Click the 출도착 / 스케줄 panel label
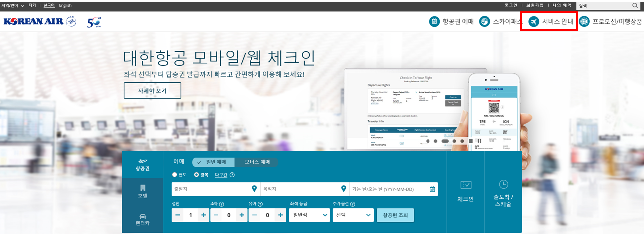Image resolution: width=644 pixels, height=237 pixels. point(503,201)
